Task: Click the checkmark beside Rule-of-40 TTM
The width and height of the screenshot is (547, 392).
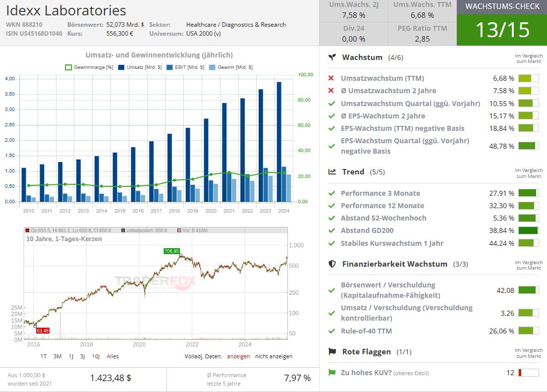Action: point(332,331)
